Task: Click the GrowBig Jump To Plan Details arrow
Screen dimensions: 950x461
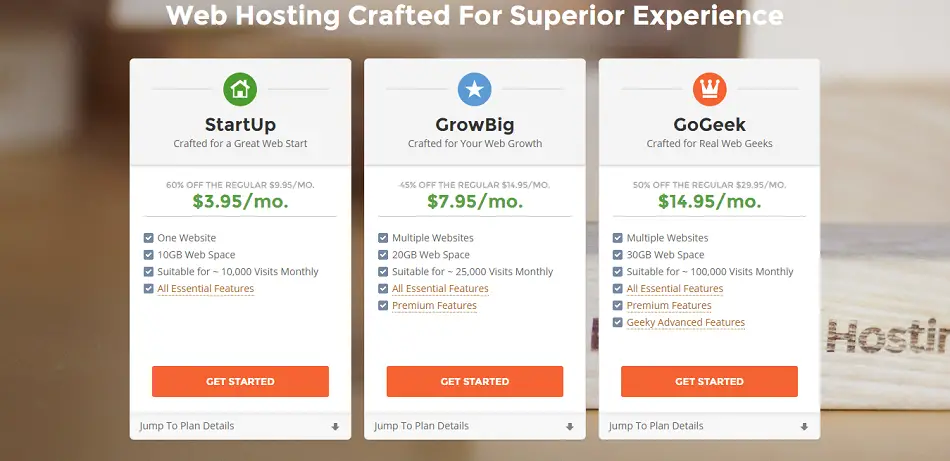Action: click(x=570, y=426)
